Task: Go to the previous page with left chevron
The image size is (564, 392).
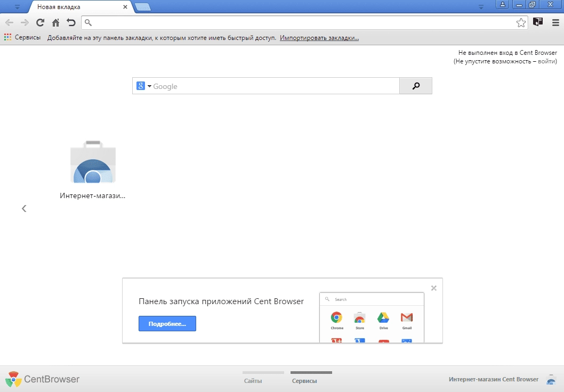Action: (24, 208)
